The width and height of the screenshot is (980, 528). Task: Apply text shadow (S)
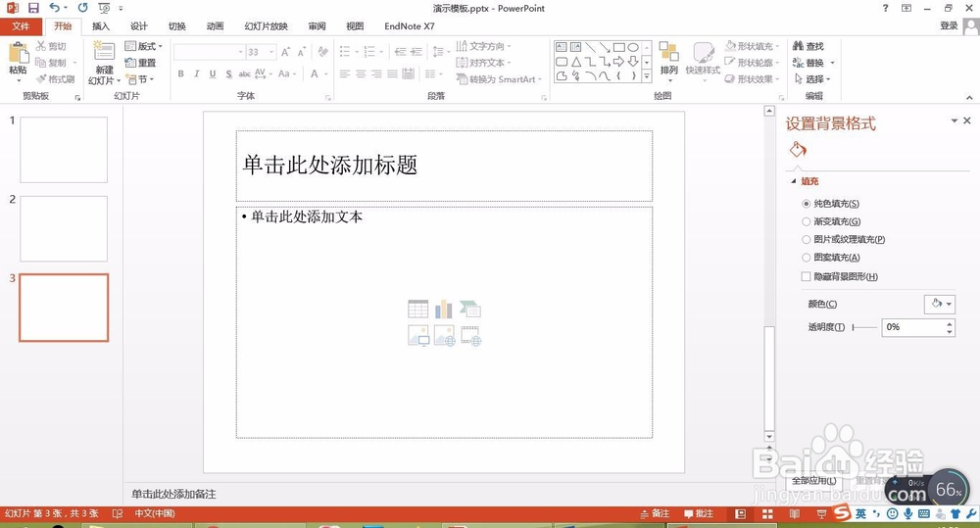tap(228, 73)
